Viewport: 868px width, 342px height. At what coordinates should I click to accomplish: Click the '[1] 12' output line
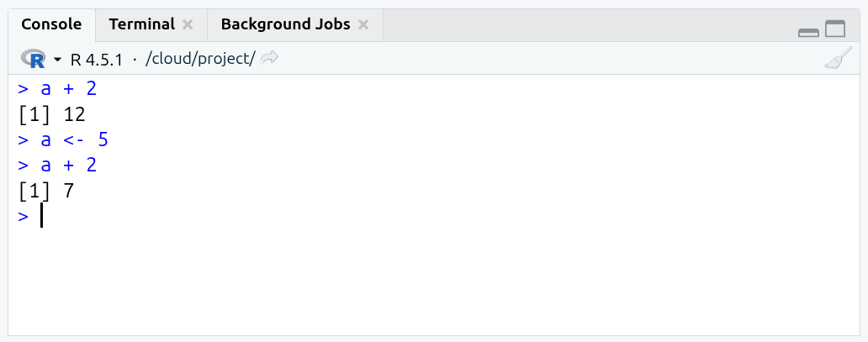(52, 114)
